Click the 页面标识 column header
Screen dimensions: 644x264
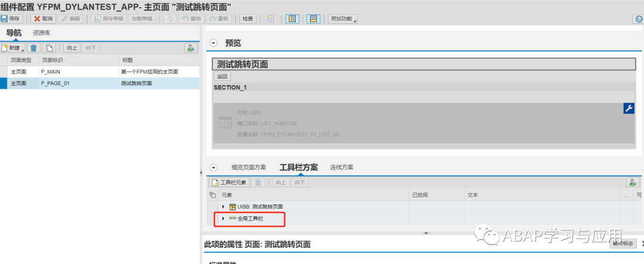click(x=79, y=60)
